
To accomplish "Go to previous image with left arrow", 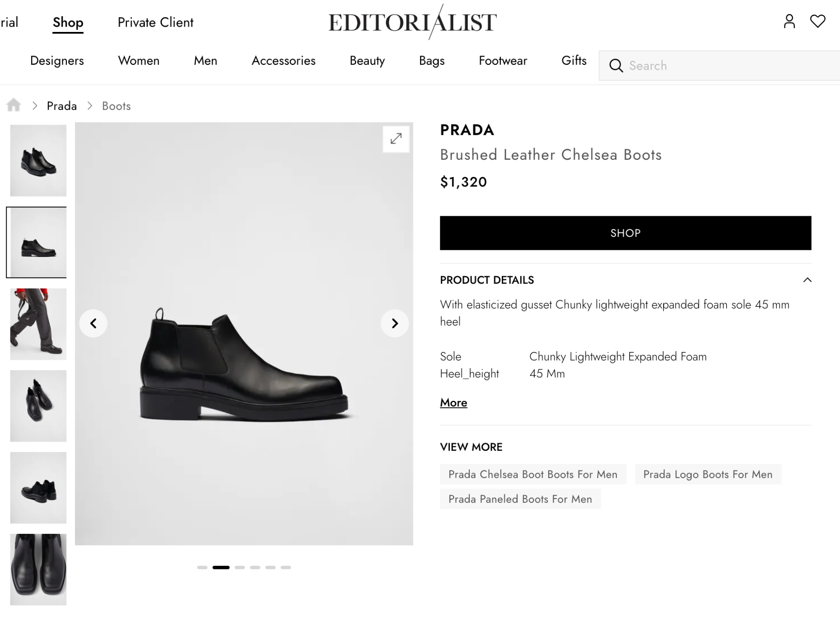I will click(93, 323).
